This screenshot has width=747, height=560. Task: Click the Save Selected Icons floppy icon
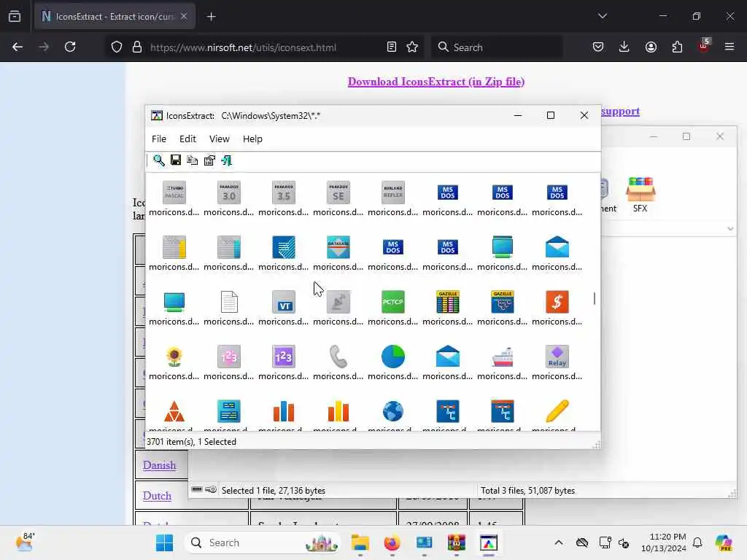[x=176, y=160]
